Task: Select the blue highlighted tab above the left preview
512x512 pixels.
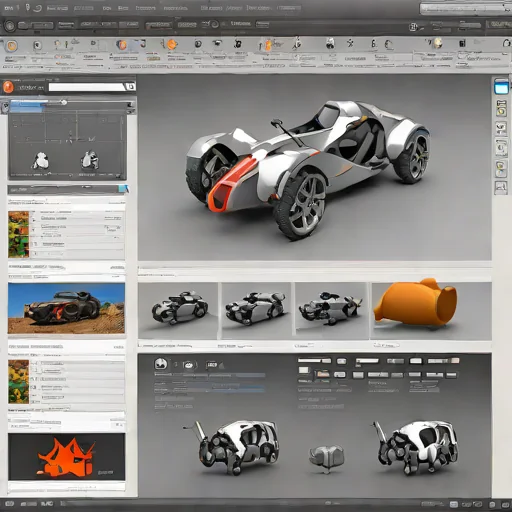Action: [x=27, y=106]
